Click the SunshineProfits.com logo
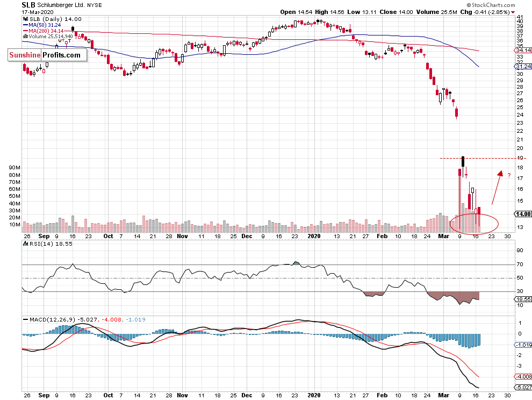532x400 pixels. (47, 55)
